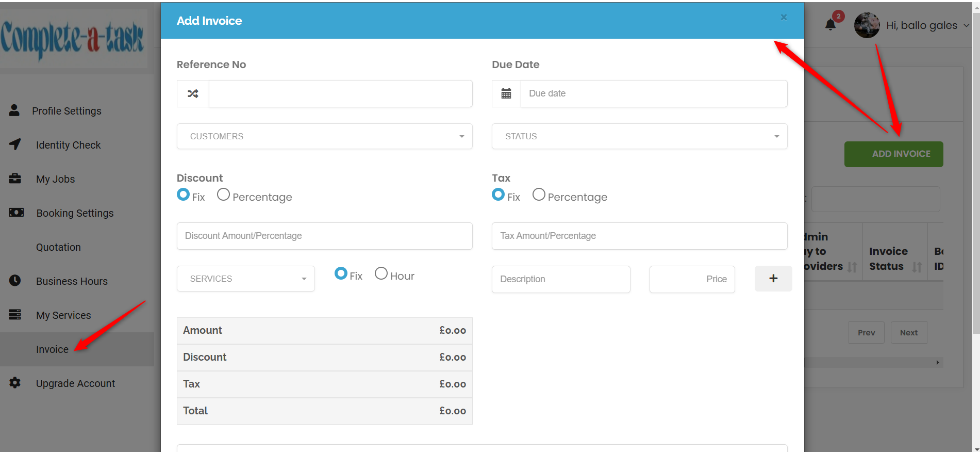
Task: Click the Identity Check arrow icon
Action: click(15, 144)
